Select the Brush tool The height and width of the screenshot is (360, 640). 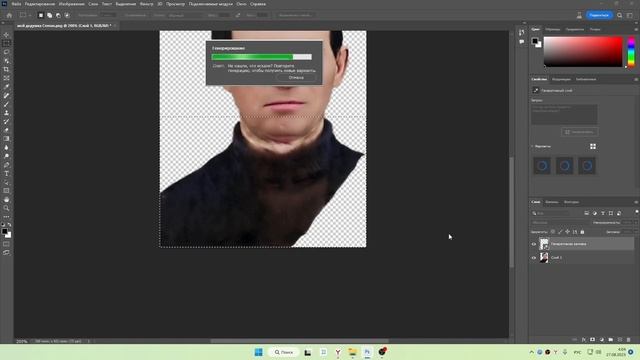click(6, 104)
